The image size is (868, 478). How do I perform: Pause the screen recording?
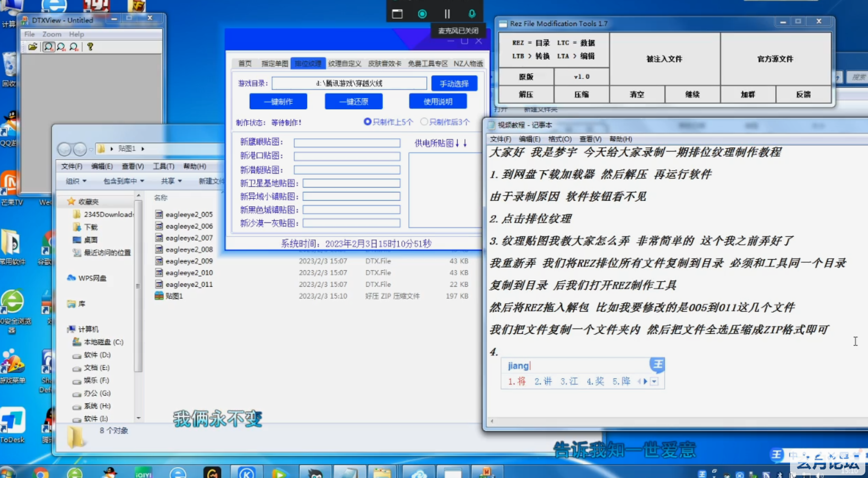click(x=447, y=14)
